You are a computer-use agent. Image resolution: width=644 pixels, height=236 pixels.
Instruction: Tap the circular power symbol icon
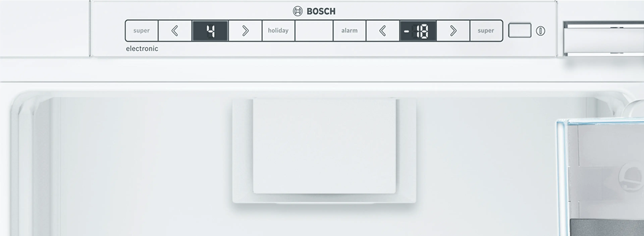pos(541,31)
